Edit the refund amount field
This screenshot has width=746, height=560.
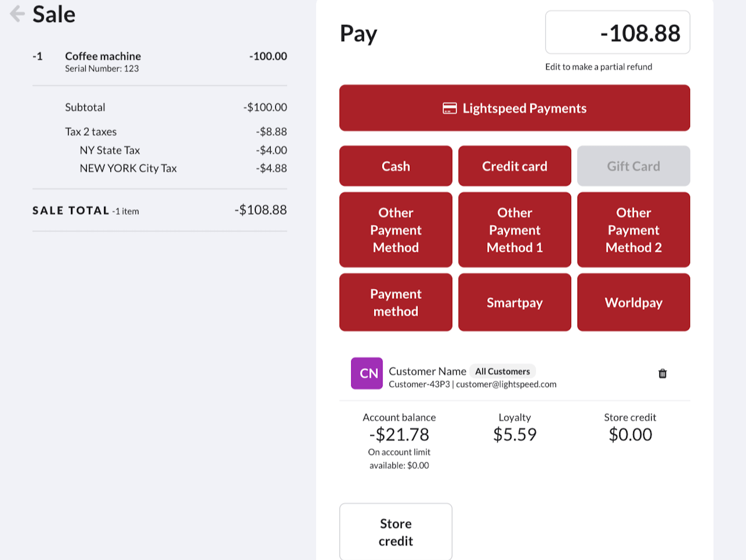click(x=617, y=33)
